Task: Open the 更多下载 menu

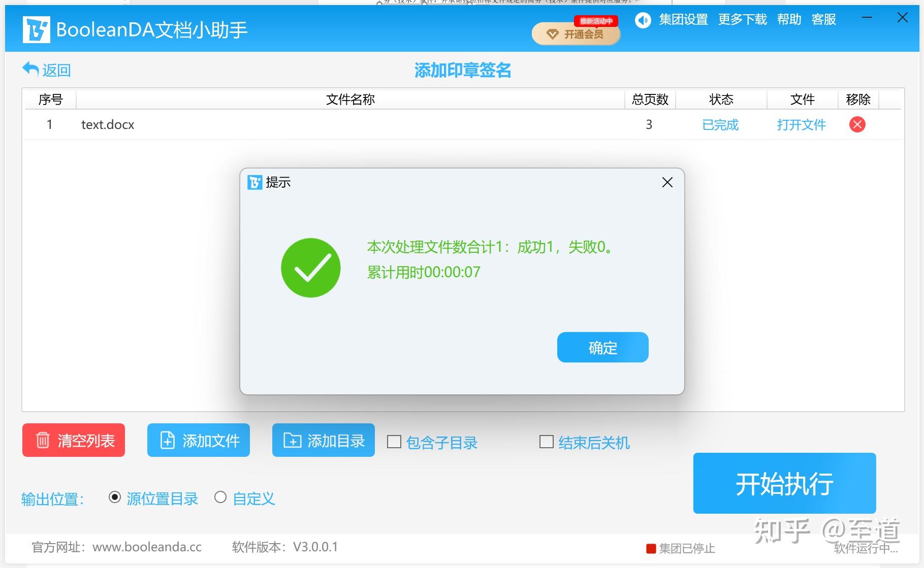Action: pos(742,20)
